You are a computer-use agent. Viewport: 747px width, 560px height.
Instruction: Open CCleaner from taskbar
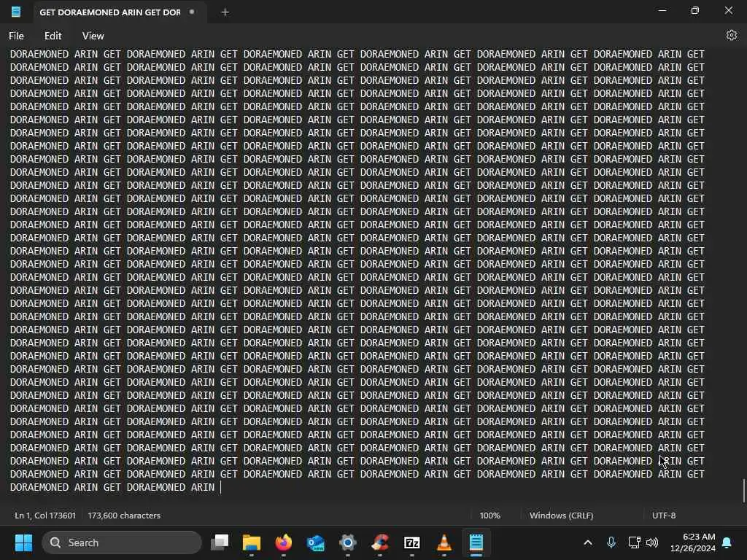point(379,542)
